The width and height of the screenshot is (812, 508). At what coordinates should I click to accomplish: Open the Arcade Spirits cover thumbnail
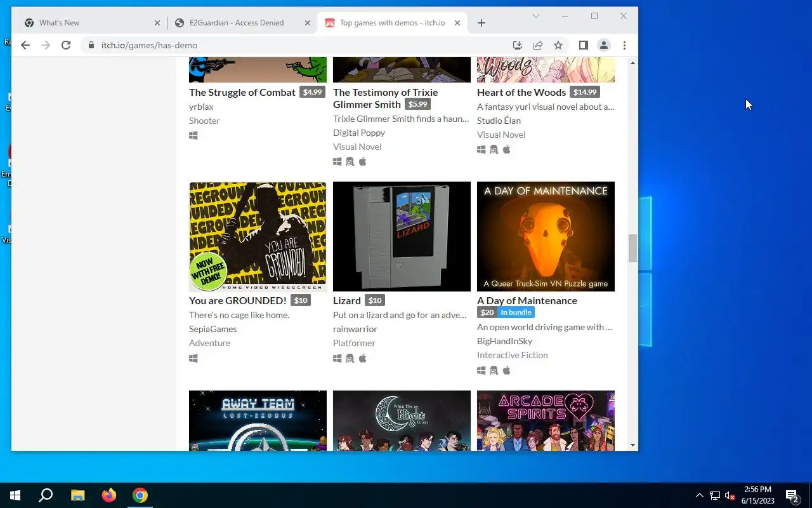coord(546,420)
